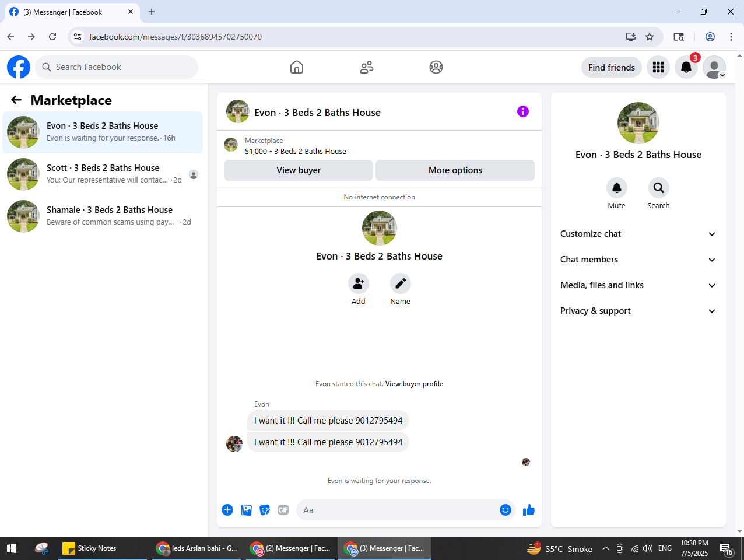Screen dimensions: 744x560
Task: Mute the conversation with the bell icon
Action: (617, 188)
